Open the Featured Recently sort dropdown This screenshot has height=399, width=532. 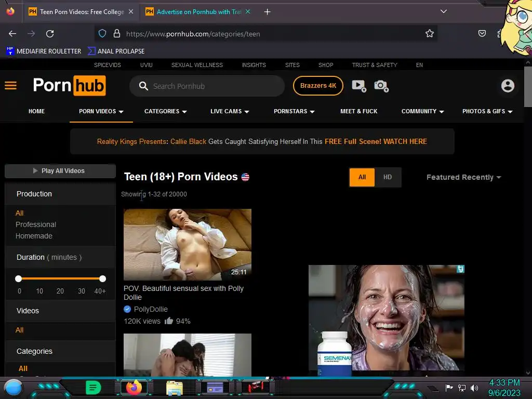tap(464, 177)
